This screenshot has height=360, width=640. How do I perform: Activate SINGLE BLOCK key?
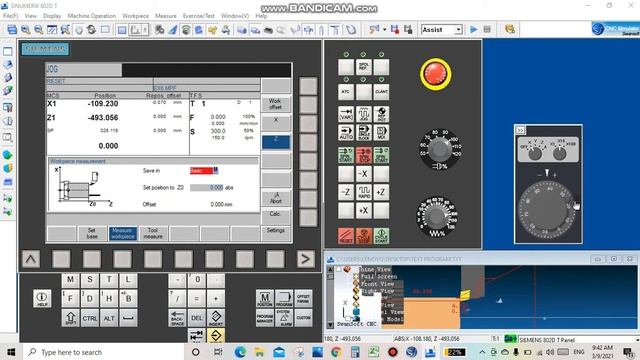(363, 132)
